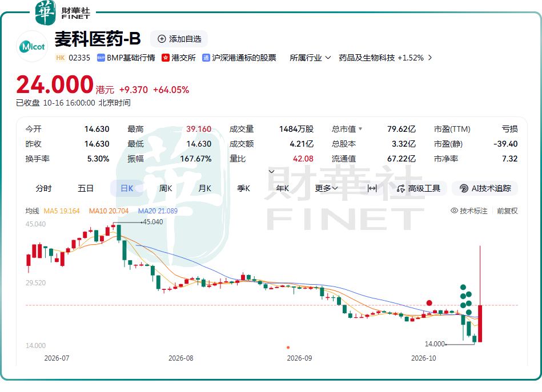Select the 周K chart tab
Screen dimensions: 542x392
pyautogui.click(x=166, y=188)
